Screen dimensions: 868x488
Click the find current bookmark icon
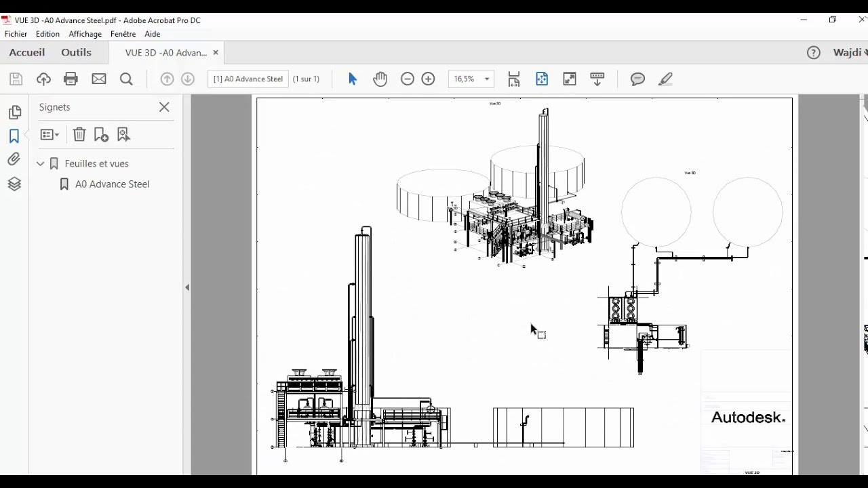coord(123,135)
